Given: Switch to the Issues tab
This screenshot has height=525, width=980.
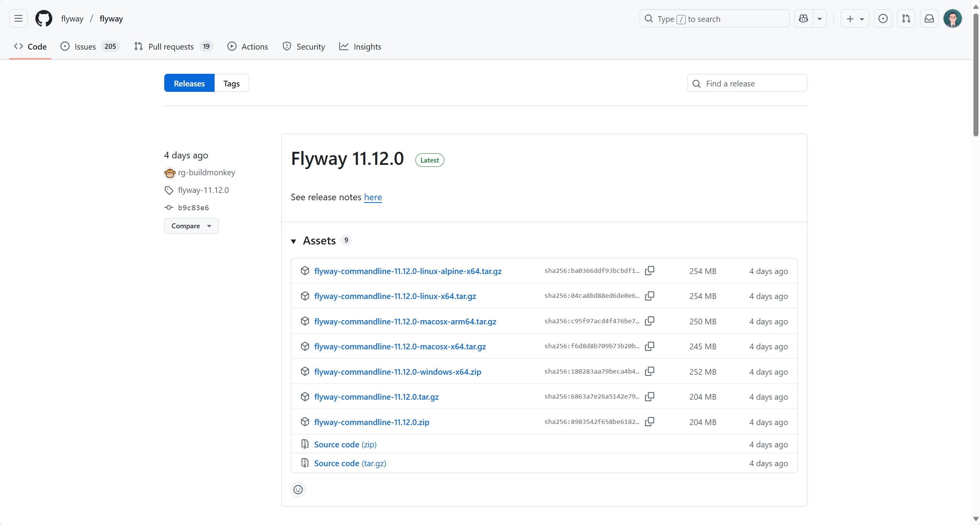Looking at the screenshot, I should [90, 47].
